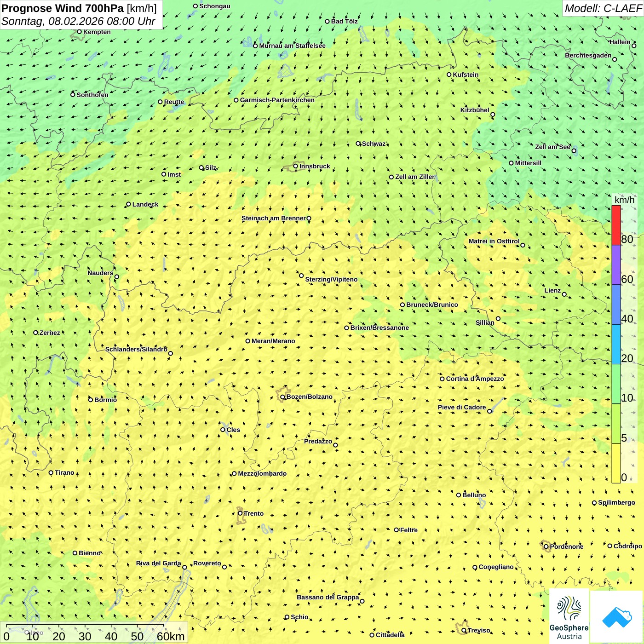Click the 'Bienno' label

click(90, 553)
